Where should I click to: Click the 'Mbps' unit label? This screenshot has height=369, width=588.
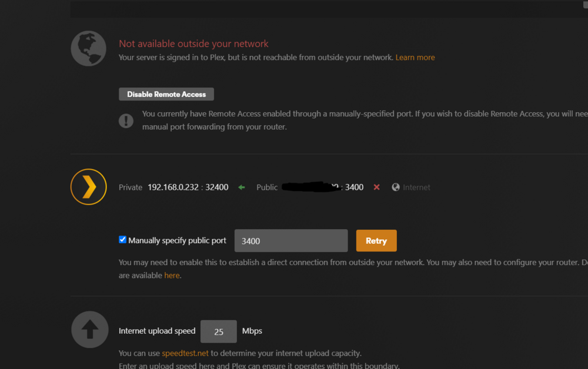pos(252,331)
